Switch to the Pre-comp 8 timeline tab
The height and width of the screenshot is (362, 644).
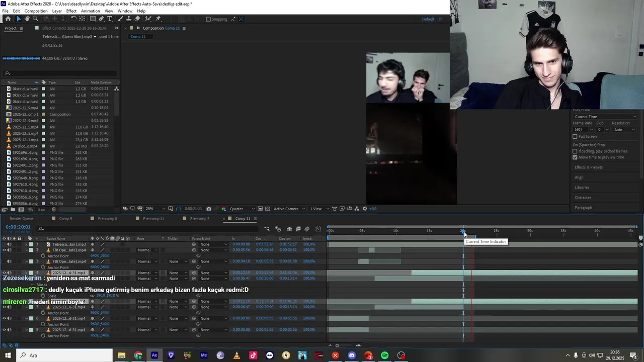(x=107, y=219)
